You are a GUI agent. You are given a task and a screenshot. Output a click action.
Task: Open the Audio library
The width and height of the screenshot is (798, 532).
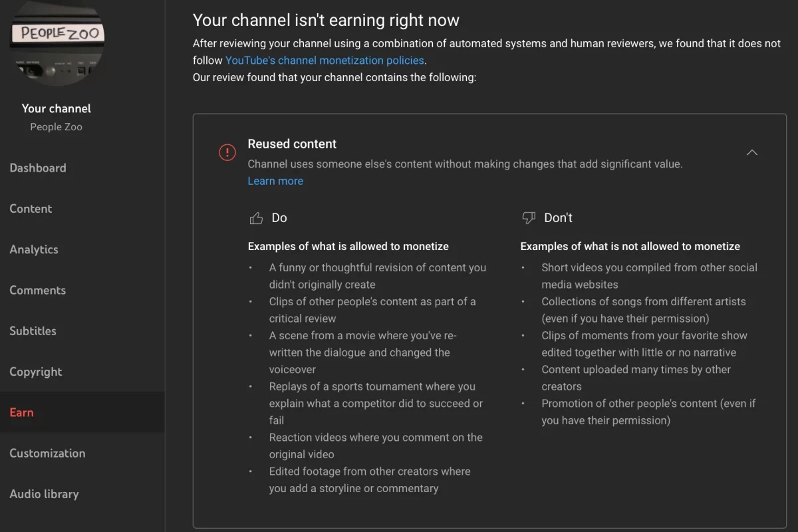(43, 493)
